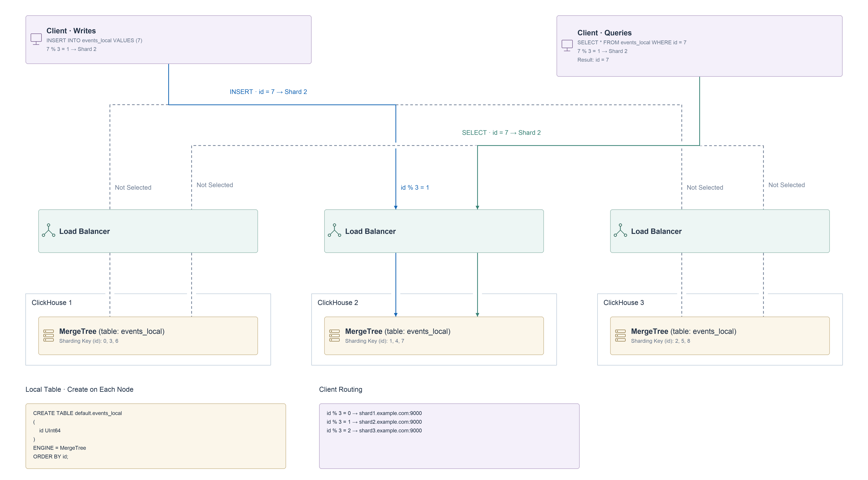Click CREATE TABLE default.events_local line
This screenshot has height=480, width=868.
(77, 413)
